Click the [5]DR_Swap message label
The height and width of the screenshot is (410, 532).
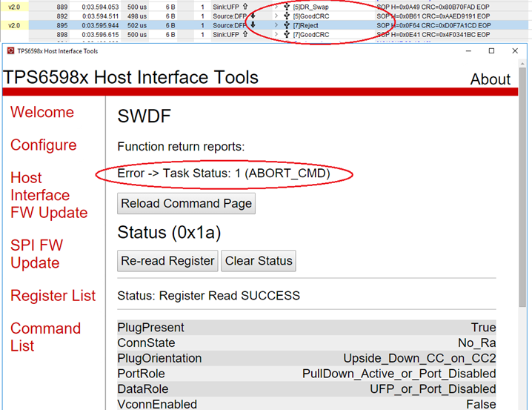point(310,7)
